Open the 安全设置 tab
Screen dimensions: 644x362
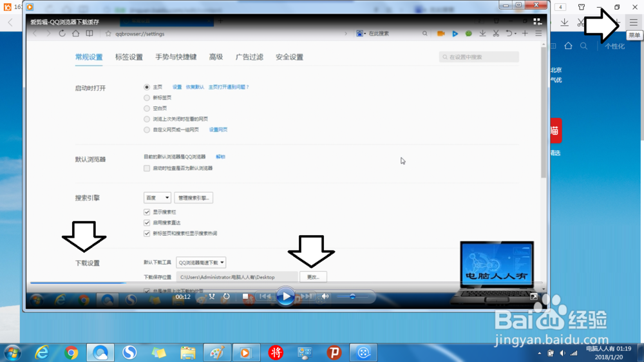pyautogui.click(x=289, y=57)
